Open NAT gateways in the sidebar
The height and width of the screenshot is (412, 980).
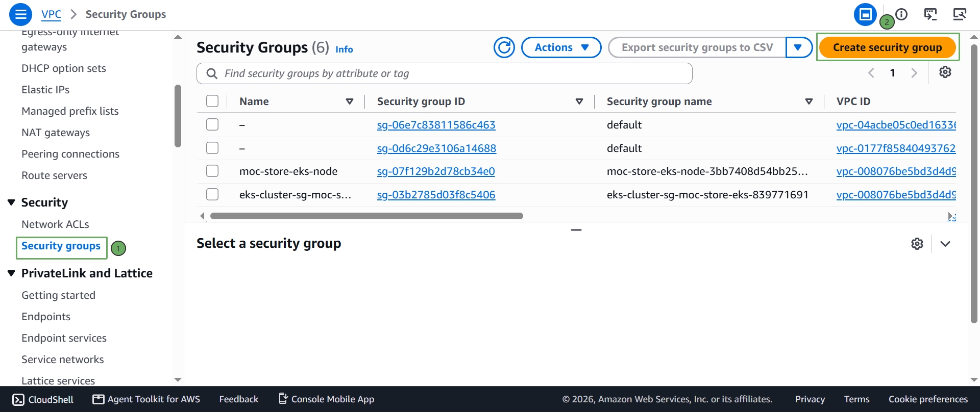point(56,133)
